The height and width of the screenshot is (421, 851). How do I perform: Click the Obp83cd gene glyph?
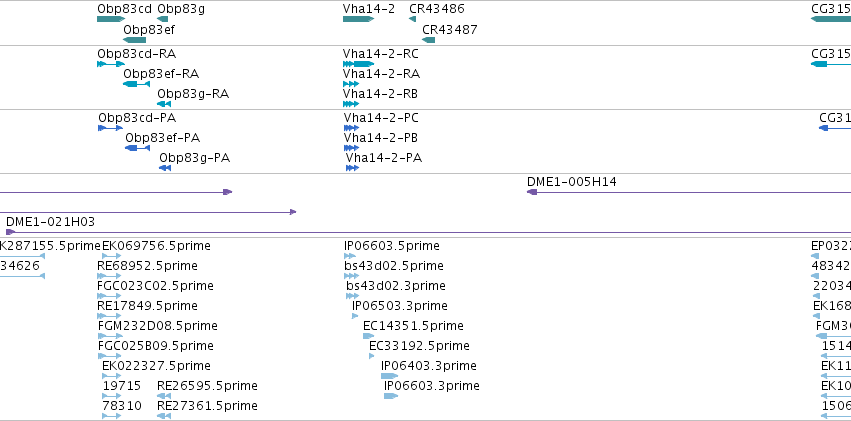click(111, 19)
